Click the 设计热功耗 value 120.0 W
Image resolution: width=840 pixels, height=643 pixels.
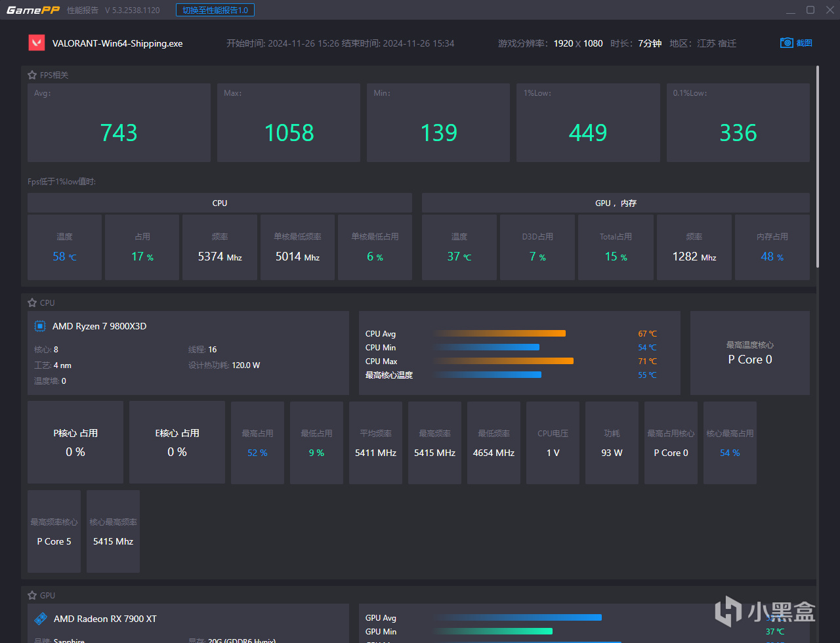246,365
